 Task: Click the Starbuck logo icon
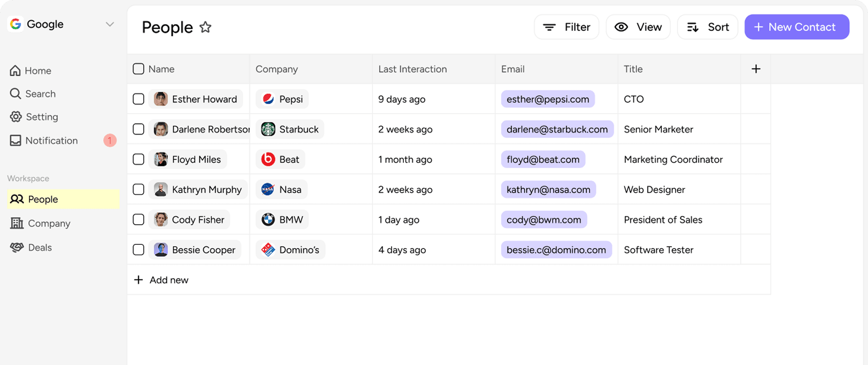point(268,129)
